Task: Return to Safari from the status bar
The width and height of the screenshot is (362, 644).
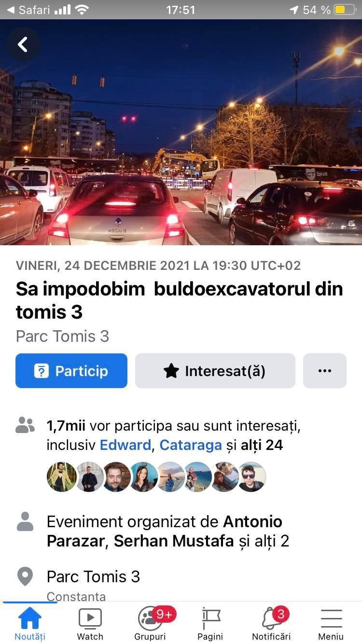Action: click(x=28, y=10)
